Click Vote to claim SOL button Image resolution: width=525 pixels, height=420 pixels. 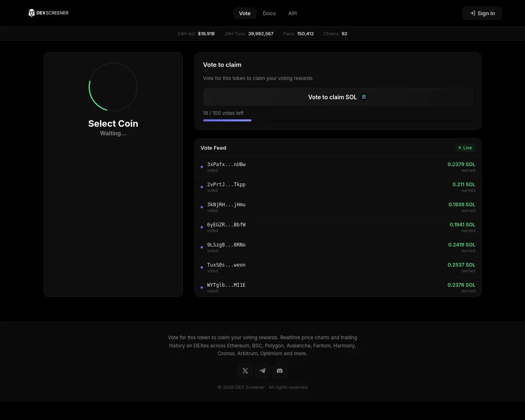point(338,97)
